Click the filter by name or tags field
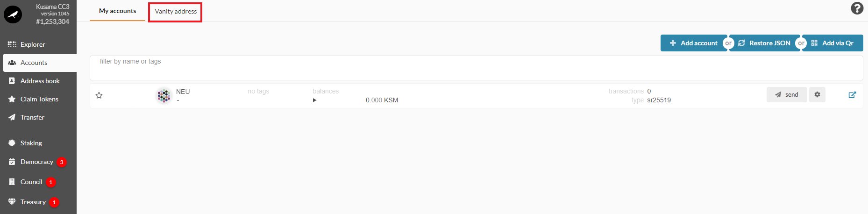 tap(476, 68)
